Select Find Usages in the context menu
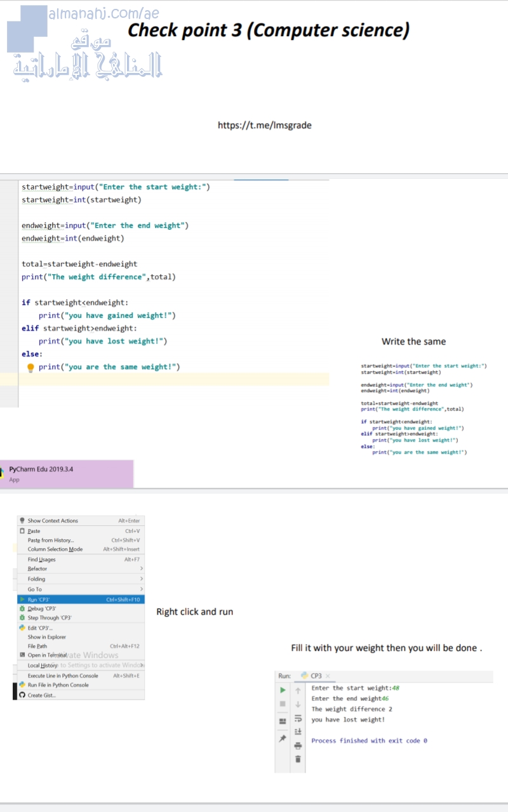This screenshot has width=508, height=812. tap(81, 560)
